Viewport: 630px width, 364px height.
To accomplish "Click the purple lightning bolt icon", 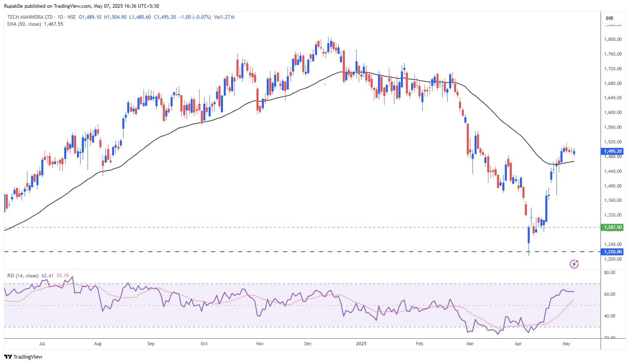I will click(574, 264).
